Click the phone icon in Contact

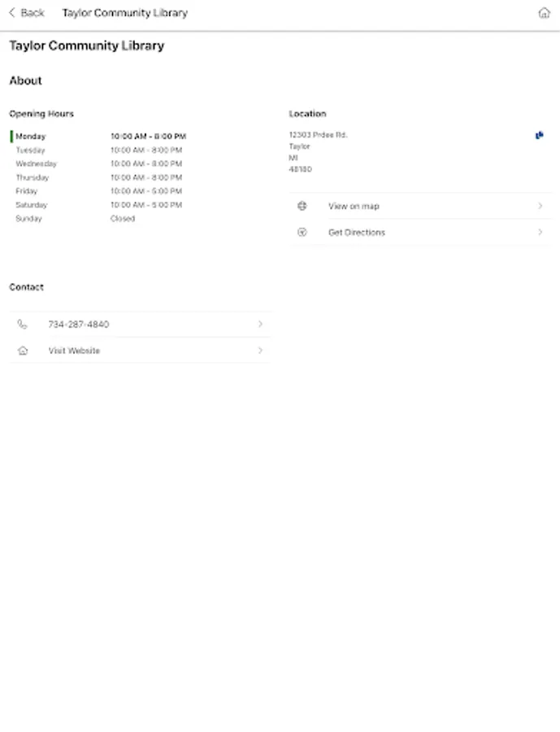[x=23, y=324]
